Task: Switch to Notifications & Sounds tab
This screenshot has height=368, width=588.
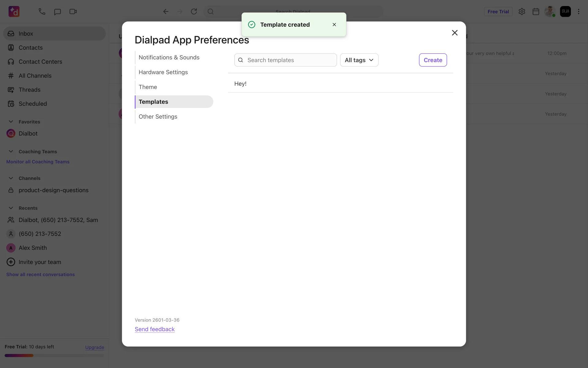Action: pyautogui.click(x=169, y=57)
